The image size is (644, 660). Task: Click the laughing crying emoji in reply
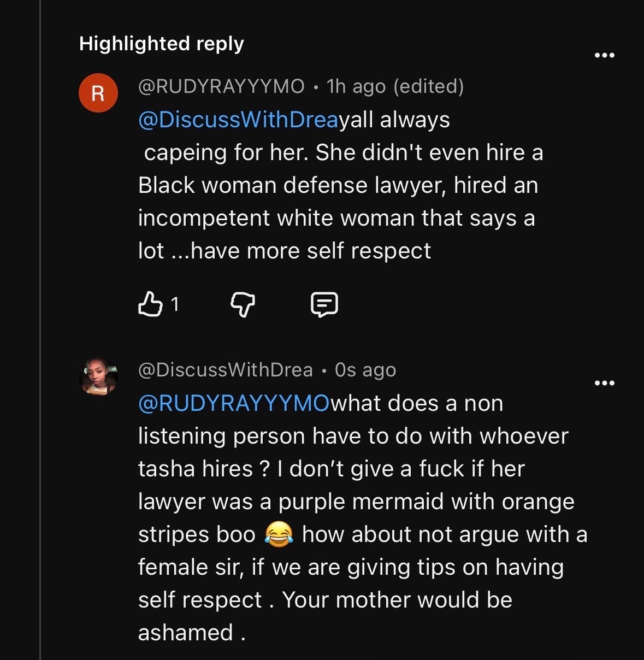(x=279, y=534)
